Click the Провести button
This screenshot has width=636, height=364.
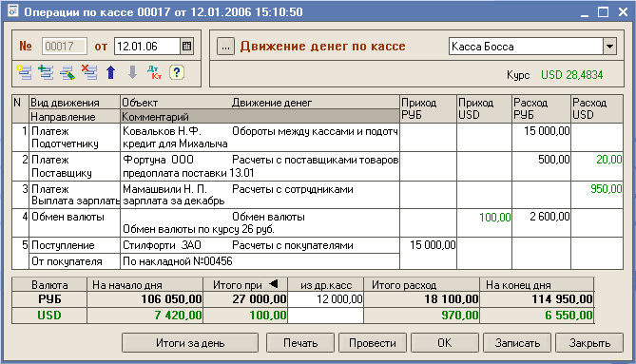pyautogui.click(x=373, y=343)
